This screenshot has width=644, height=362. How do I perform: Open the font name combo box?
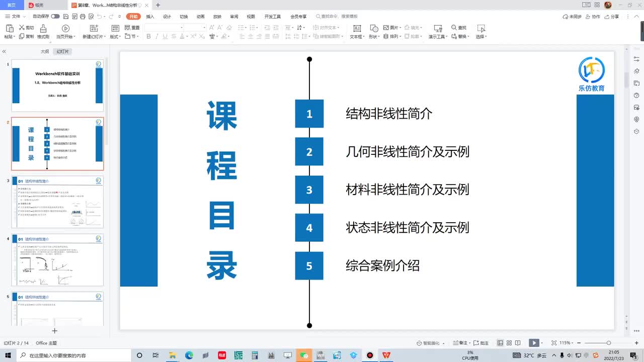[x=163, y=28]
